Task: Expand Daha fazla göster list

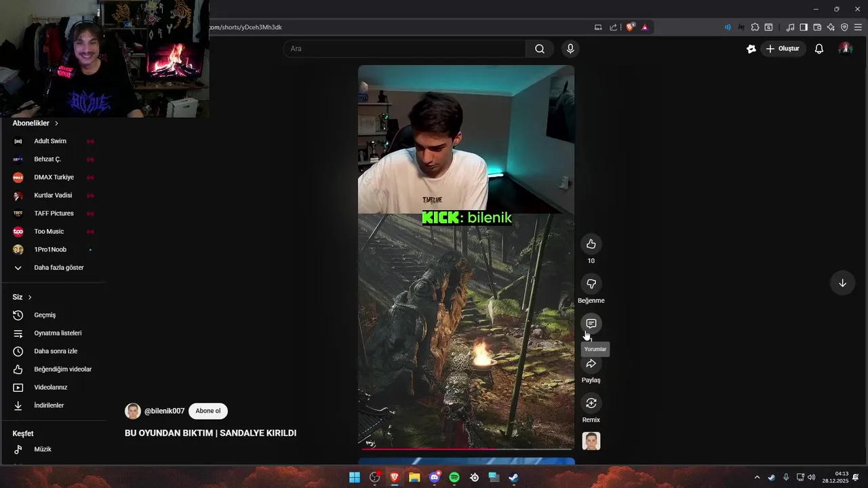Action: (x=53, y=268)
